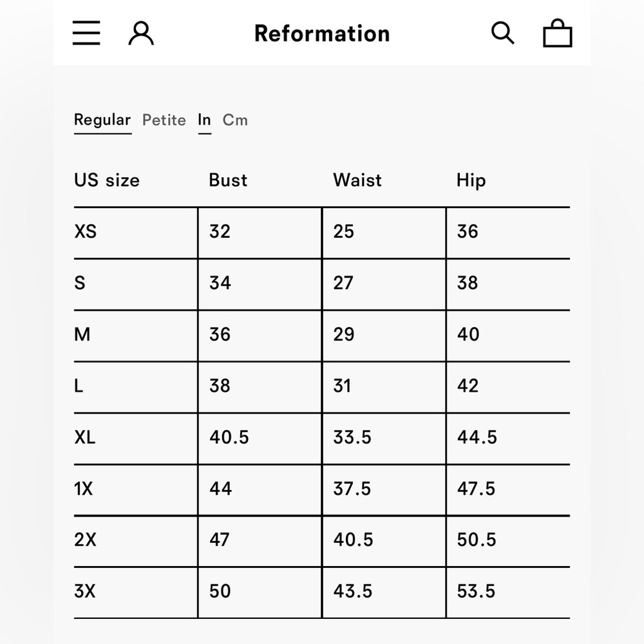Switch to the Petite sizing tab
The width and height of the screenshot is (644, 644).
164,120
